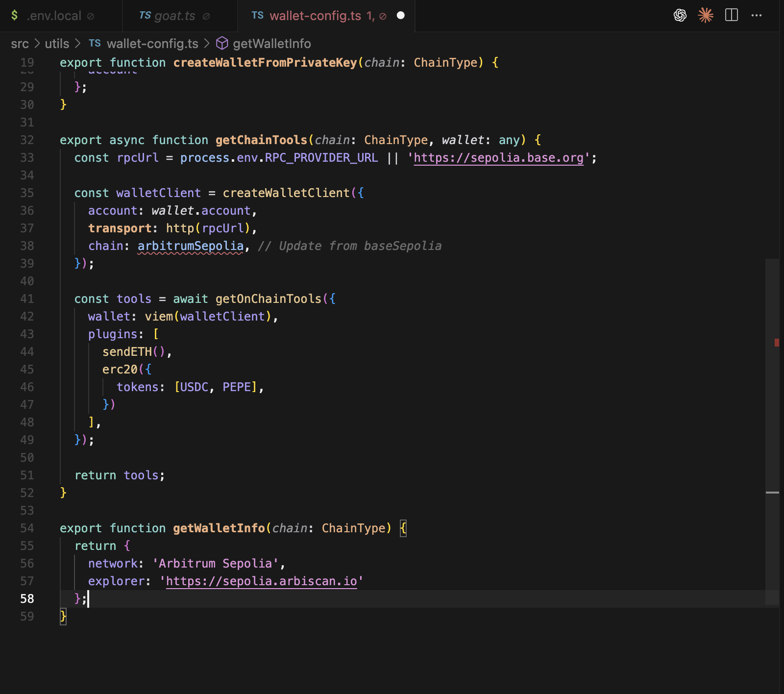Click the unsaved changes dot on wallet-config.ts
Image resolution: width=784 pixels, height=694 pixels.
click(x=401, y=16)
